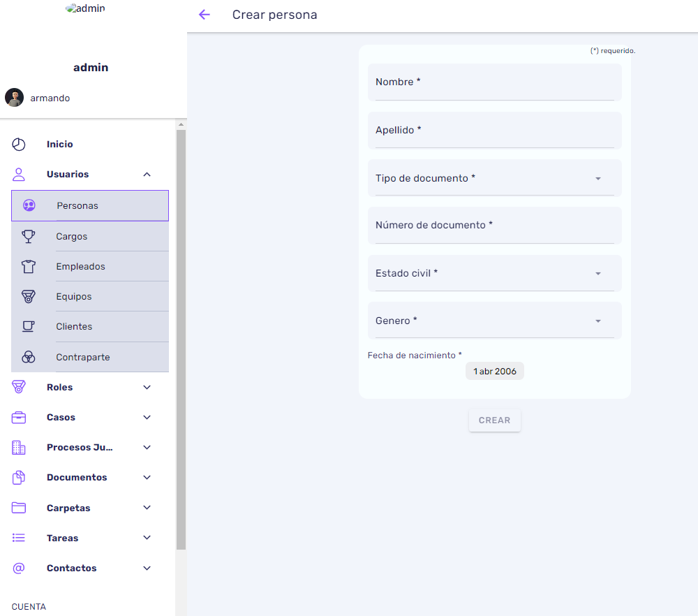698x616 pixels.
Task: Expand the Casos section chevron
Action: click(147, 418)
